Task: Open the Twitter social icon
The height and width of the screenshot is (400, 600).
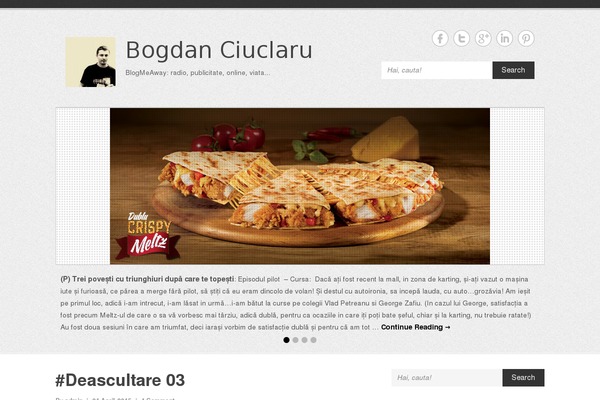Action: click(x=461, y=39)
